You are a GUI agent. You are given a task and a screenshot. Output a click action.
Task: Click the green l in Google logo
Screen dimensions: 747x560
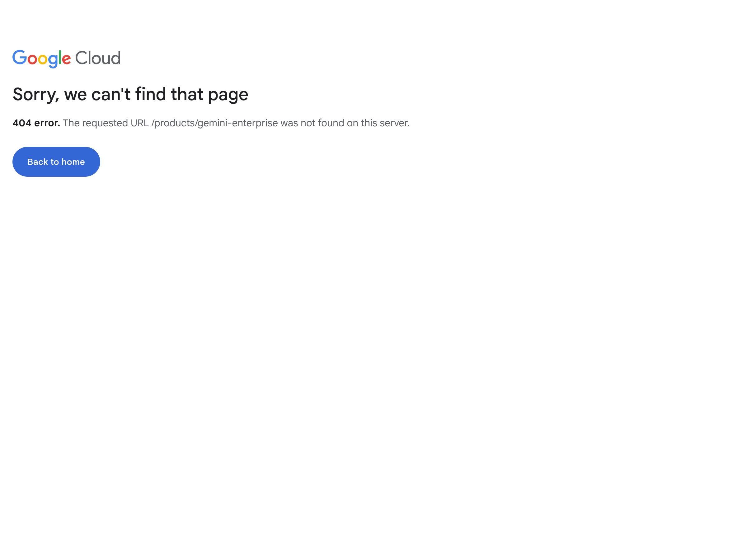pyautogui.click(x=60, y=57)
